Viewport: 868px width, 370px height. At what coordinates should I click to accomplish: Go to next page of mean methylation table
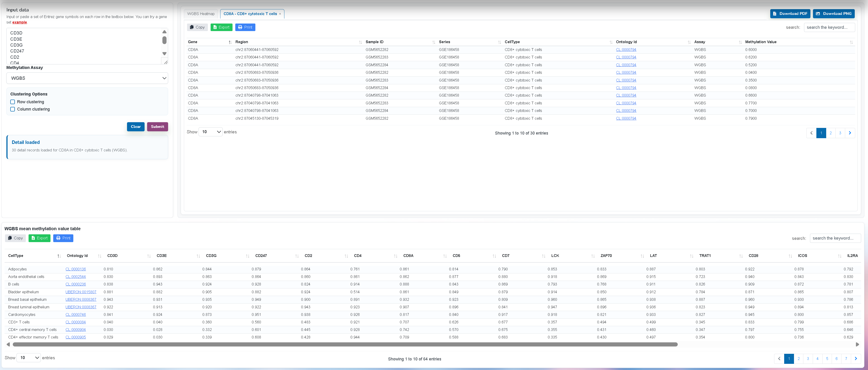pyautogui.click(x=855, y=359)
